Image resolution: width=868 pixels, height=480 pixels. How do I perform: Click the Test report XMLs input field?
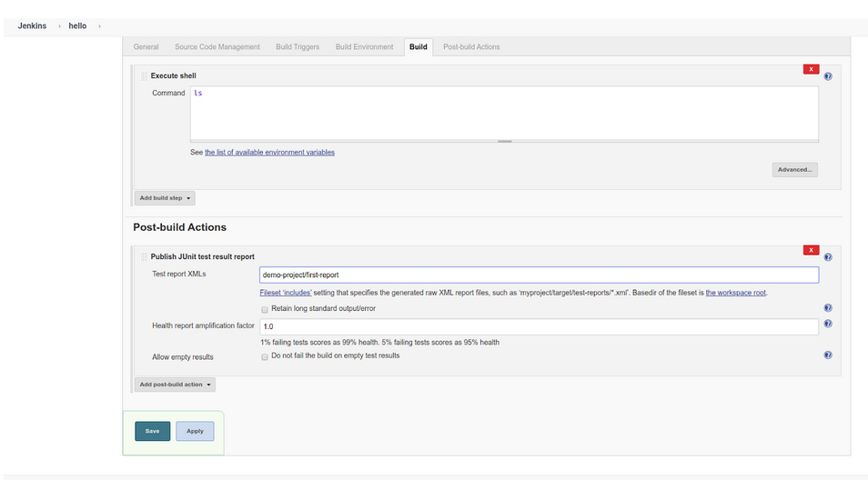pyautogui.click(x=539, y=275)
